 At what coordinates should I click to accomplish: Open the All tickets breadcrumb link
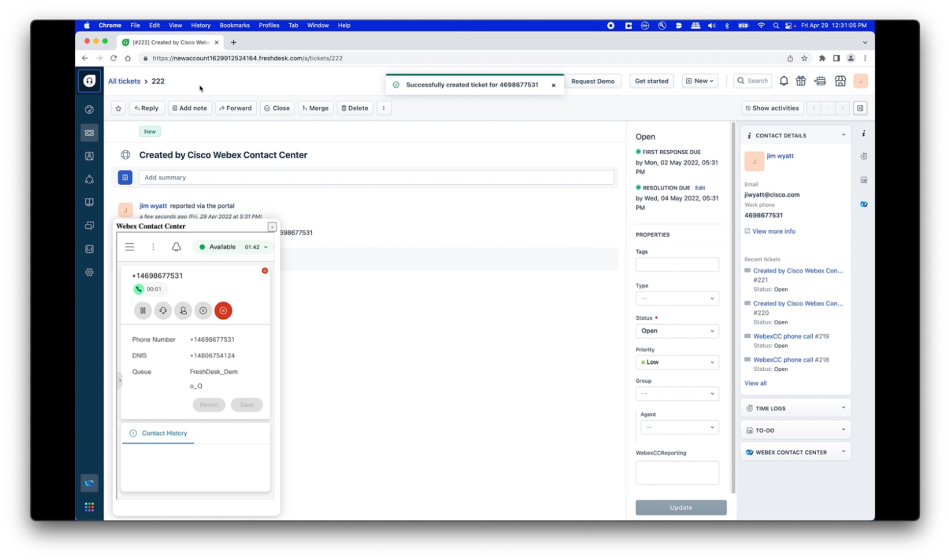pyautogui.click(x=124, y=81)
